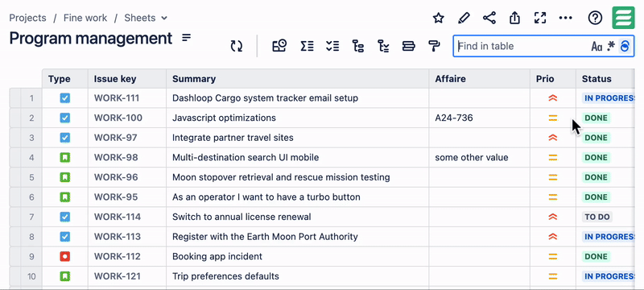The width and height of the screenshot is (644, 290).
Task: Open issue WORK-100
Action: [x=118, y=118]
